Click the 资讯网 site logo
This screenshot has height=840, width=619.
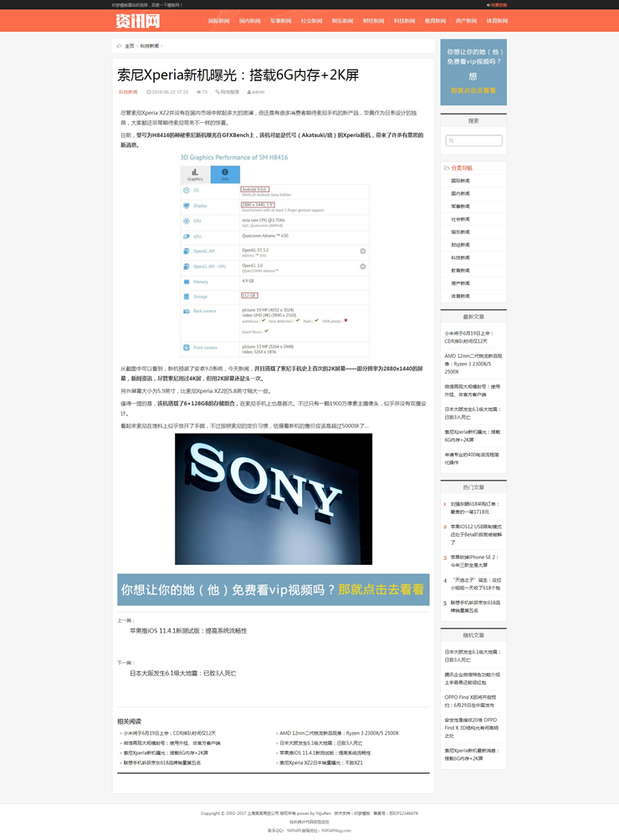coord(138,20)
